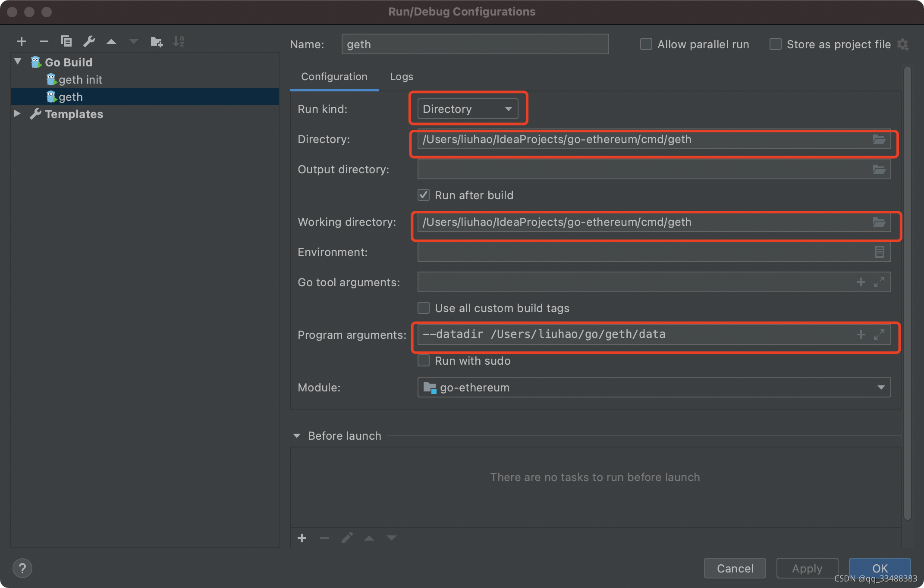Open the Environment variables editor
The image size is (924, 588).
point(879,252)
